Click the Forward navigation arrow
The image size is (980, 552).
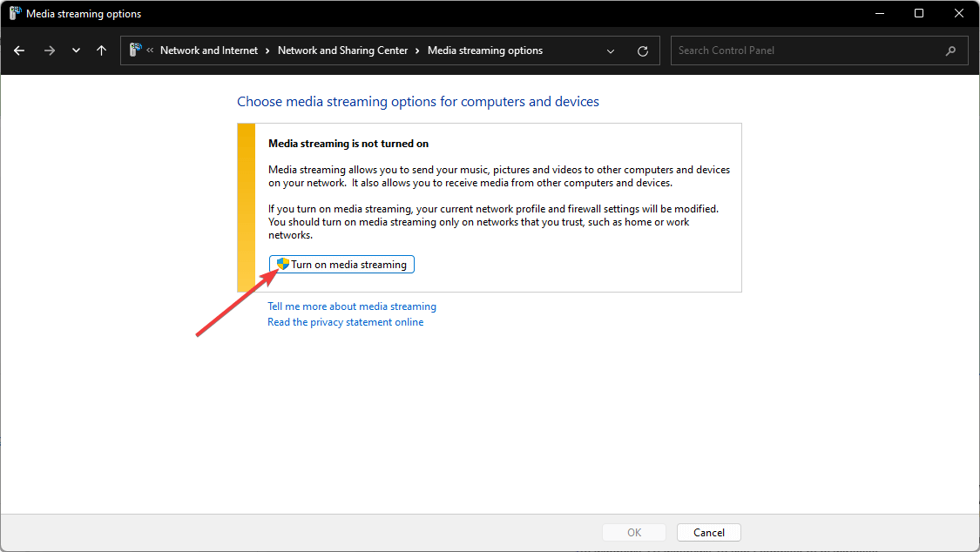pos(49,50)
